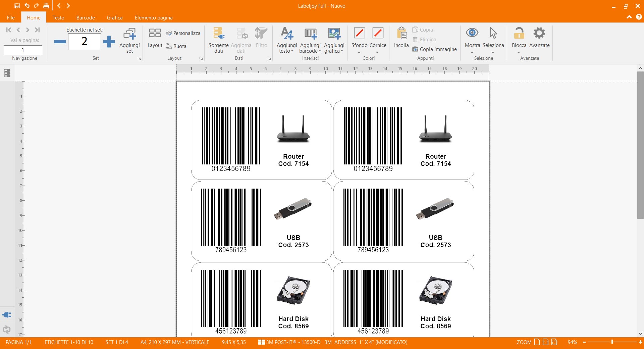Click zoom fit page icon
Viewport: 644px width, 349px height.
pos(537,342)
